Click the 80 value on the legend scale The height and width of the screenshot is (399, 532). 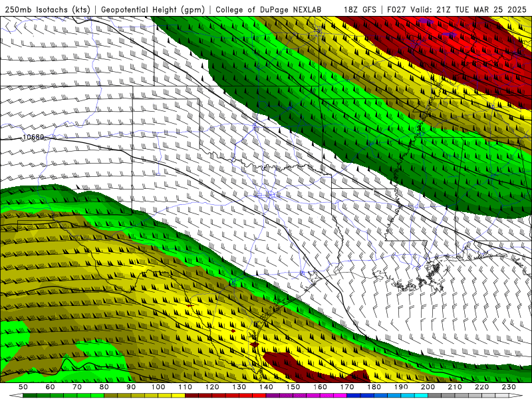104,387
